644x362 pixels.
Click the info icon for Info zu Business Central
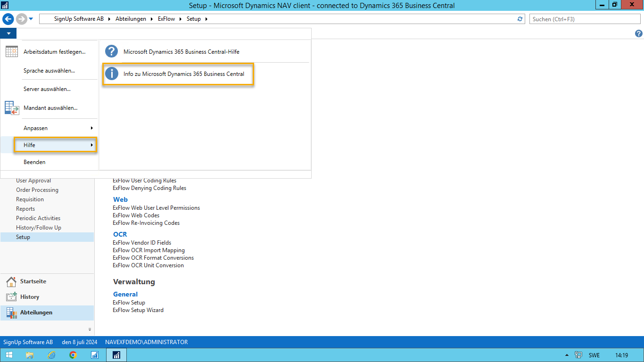[111, 74]
